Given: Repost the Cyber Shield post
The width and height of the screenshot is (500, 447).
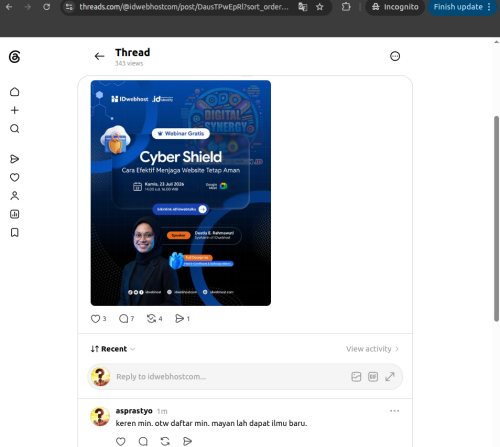Looking at the screenshot, I should click(151, 319).
